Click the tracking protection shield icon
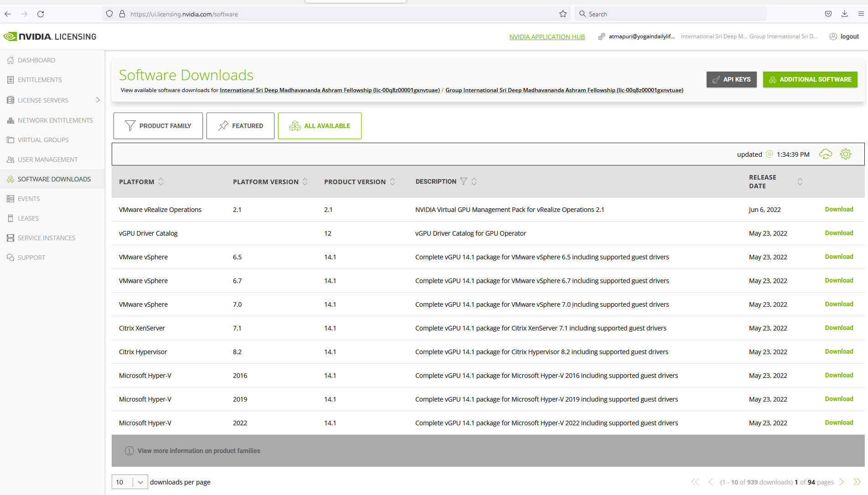The height and width of the screenshot is (495, 868). point(109,14)
